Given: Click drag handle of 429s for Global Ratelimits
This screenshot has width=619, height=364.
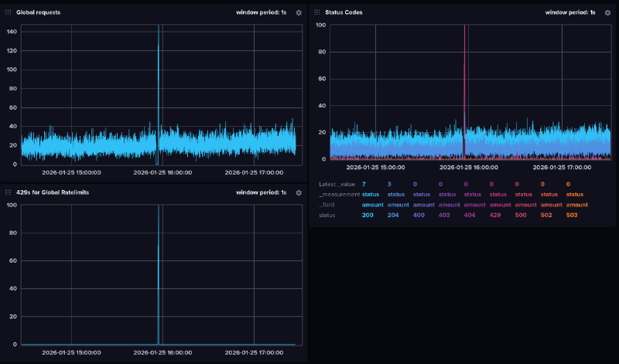Looking at the screenshot, I should point(8,192).
